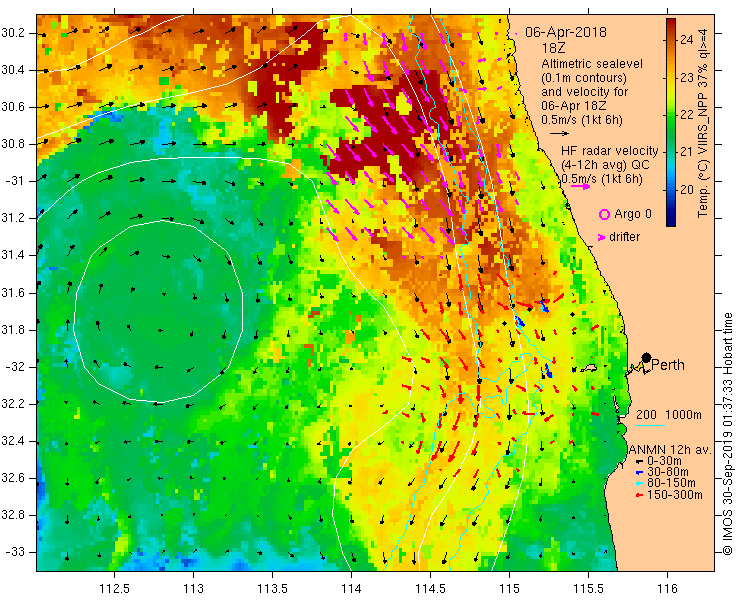
Task: Click the latitude label 31.8
Action: pos(13,330)
